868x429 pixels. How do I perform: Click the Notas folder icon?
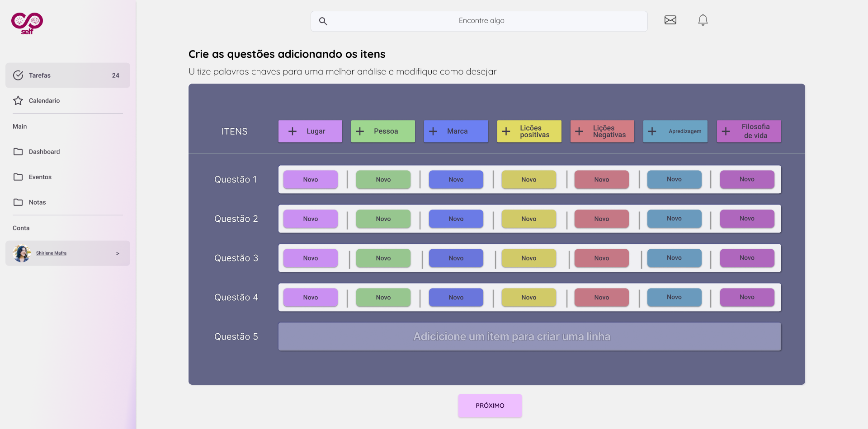coord(18,202)
